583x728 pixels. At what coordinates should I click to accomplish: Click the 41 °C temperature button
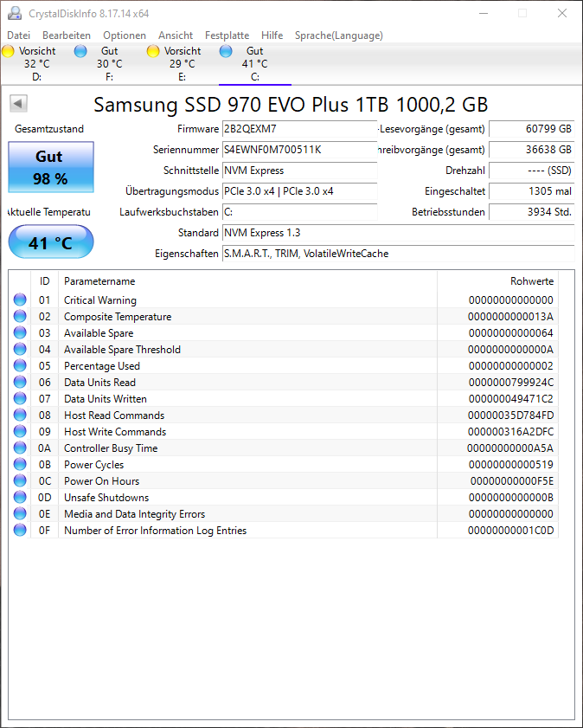coord(51,242)
